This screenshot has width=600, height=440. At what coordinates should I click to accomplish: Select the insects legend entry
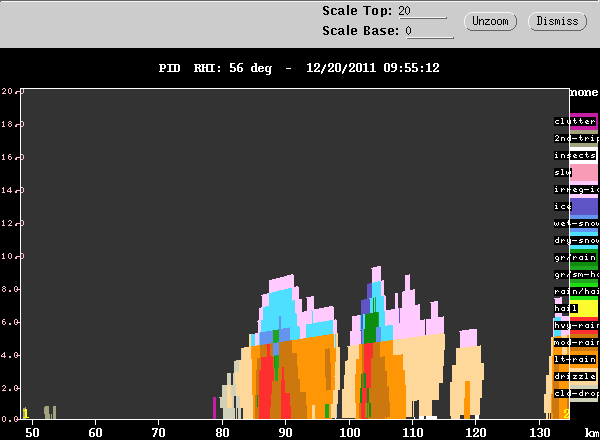click(575, 155)
